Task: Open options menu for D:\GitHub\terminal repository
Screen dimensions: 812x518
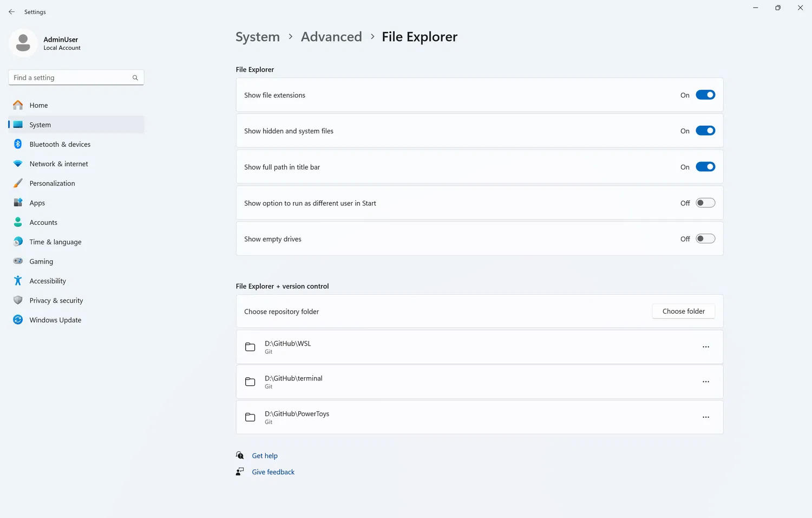Action: pyautogui.click(x=705, y=381)
